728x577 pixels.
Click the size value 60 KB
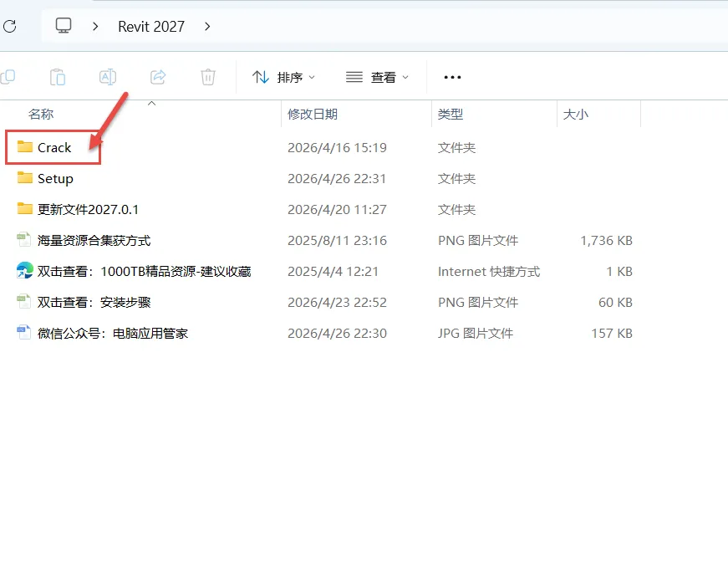[615, 303]
